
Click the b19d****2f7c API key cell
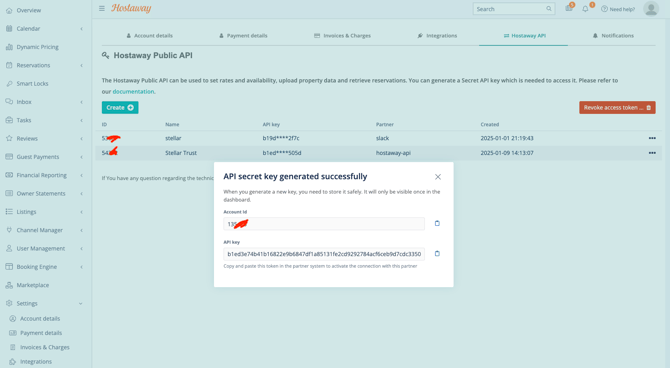click(x=281, y=138)
